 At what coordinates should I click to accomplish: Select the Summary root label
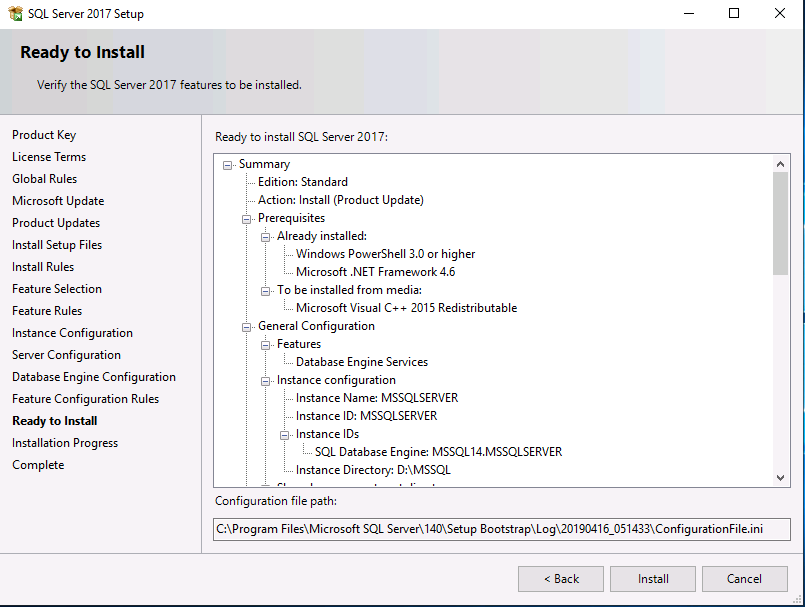click(264, 164)
